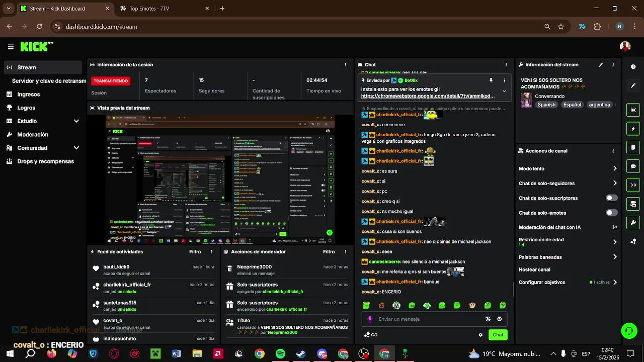This screenshot has height=362, width=644.
Task: Click the Conversando category thumbnail image
Action: click(526, 100)
